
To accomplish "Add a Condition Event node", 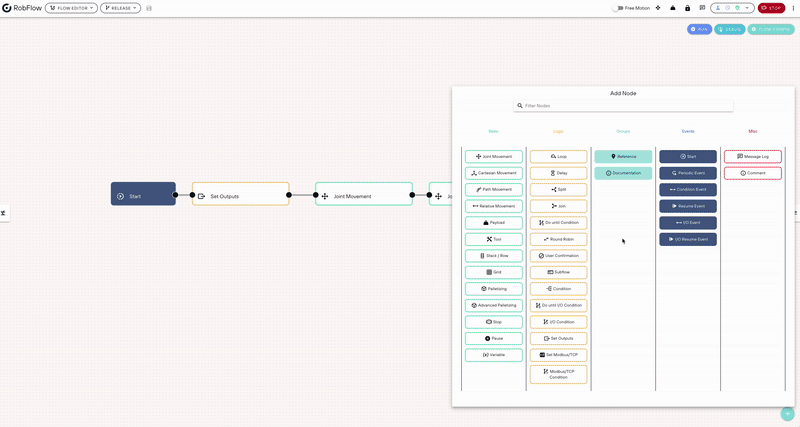I will tap(688, 190).
